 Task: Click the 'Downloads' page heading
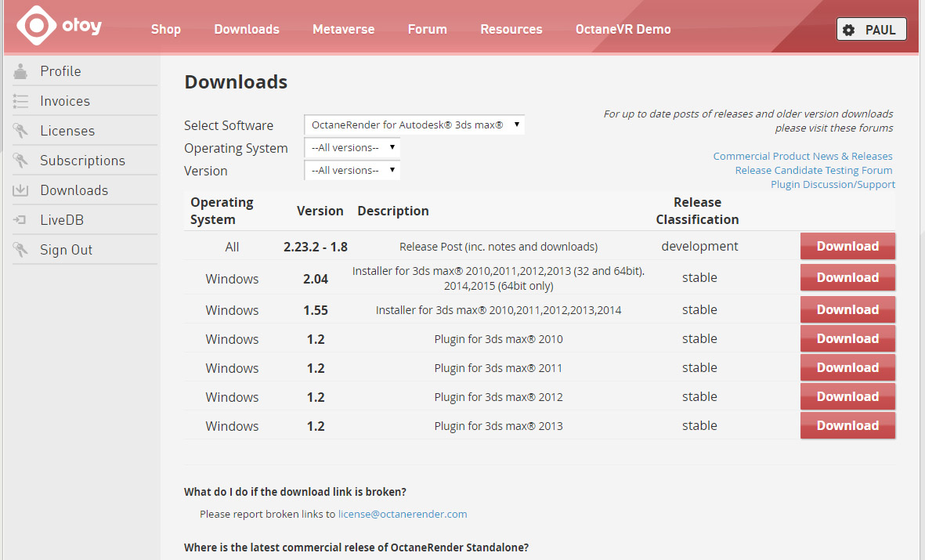pos(236,82)
